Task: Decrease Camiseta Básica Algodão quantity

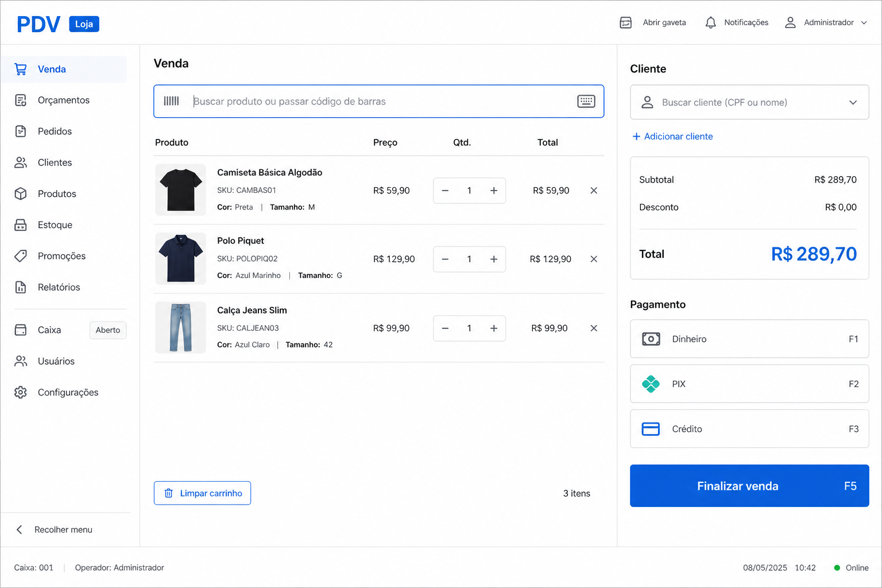Action: click(x=445, y=191)
